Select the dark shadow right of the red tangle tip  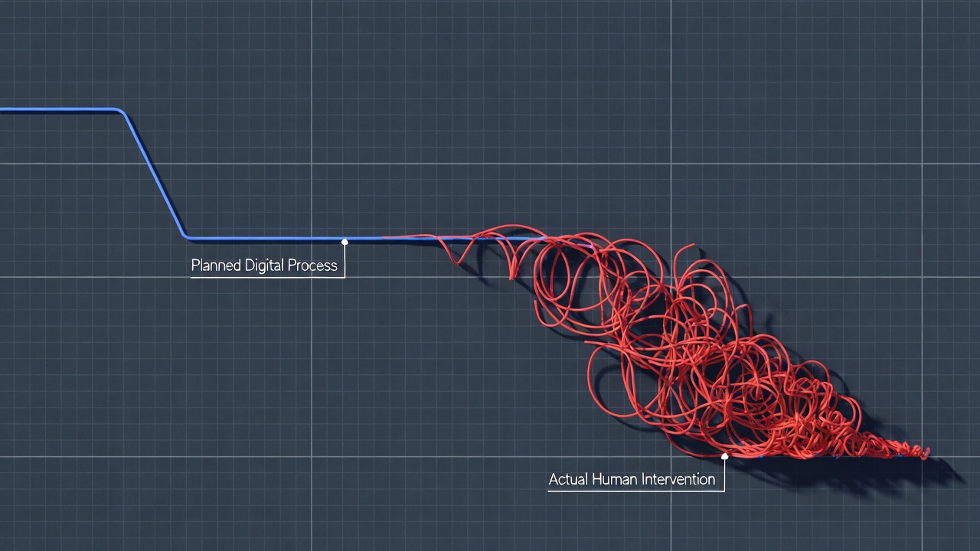coord(946,471)
